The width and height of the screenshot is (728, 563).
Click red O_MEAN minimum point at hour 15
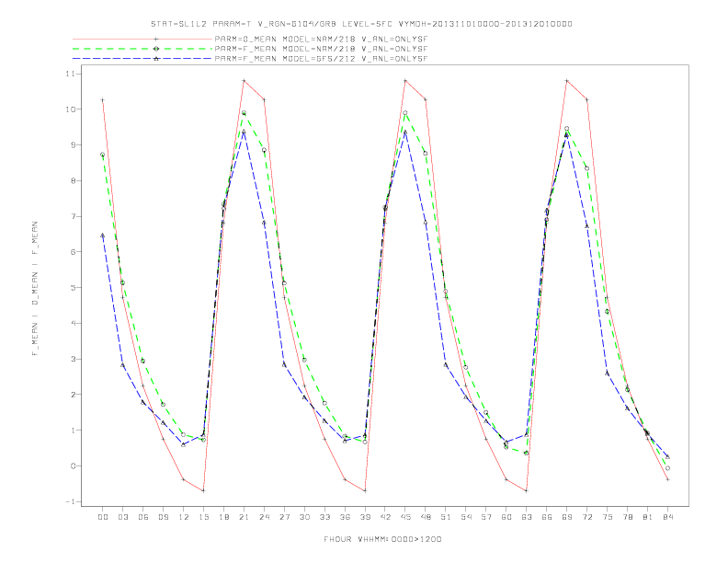[x=203, y=490]
